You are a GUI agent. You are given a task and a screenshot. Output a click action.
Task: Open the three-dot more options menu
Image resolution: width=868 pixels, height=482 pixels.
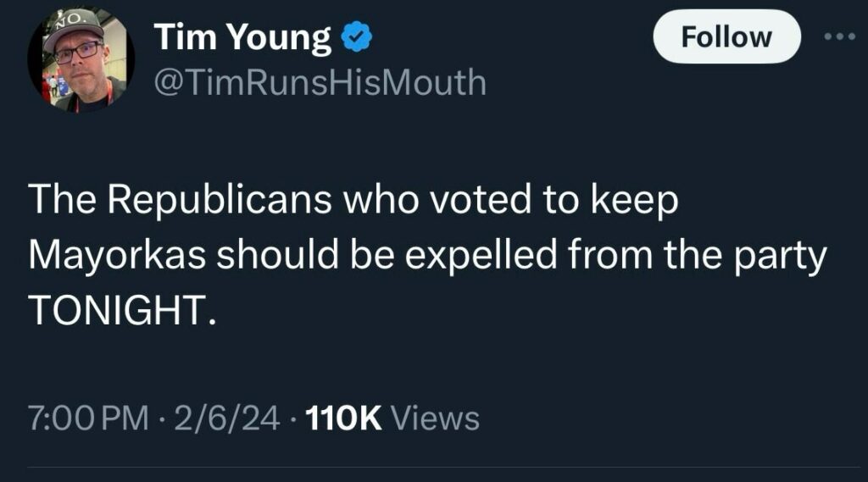841,37
